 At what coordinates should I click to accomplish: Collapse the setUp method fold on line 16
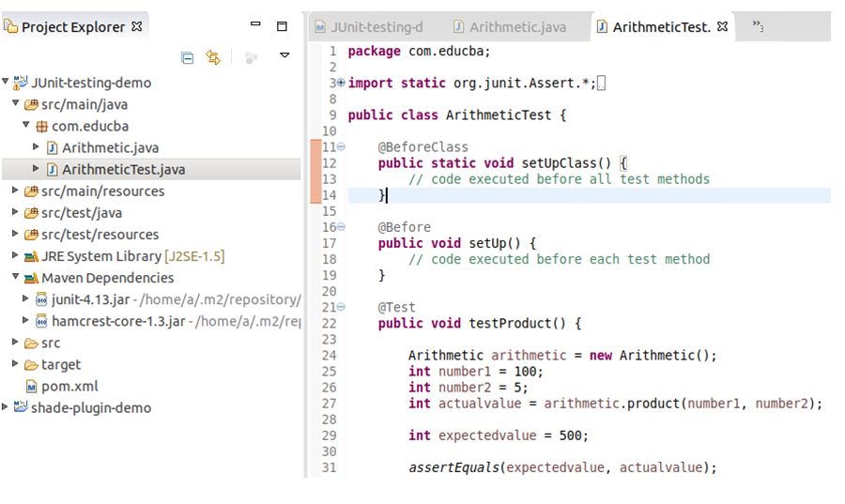coord(340,227)
